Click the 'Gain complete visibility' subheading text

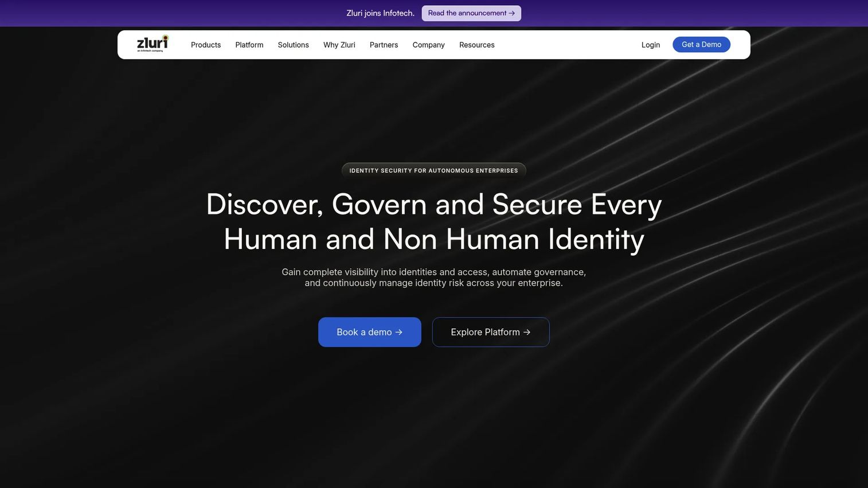[434, 278]
